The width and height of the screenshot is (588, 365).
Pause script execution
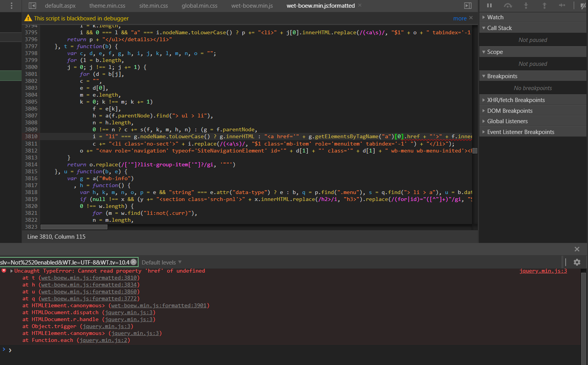[x=489, y=5]
